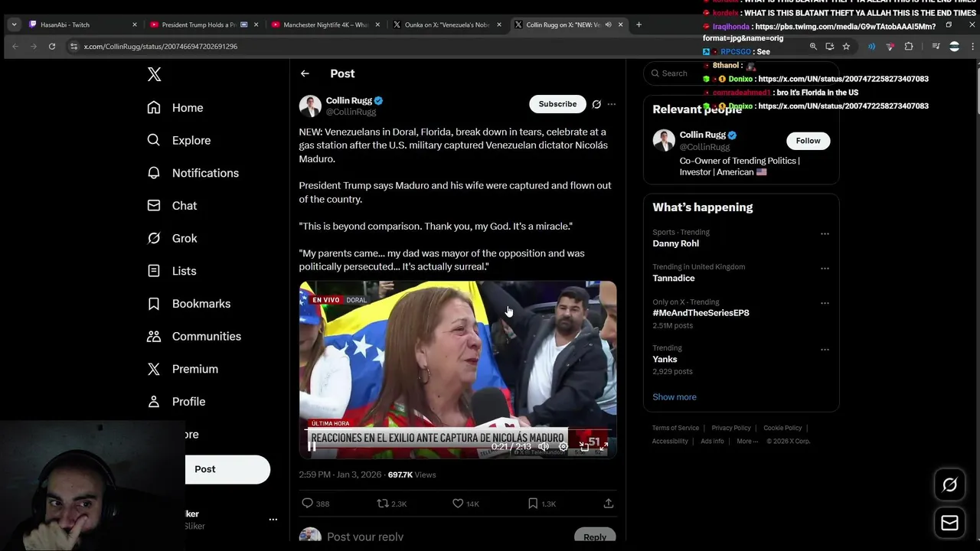
Task: Open Collin Rugg's avatar in Relevant people
Action: click(664, 141)
